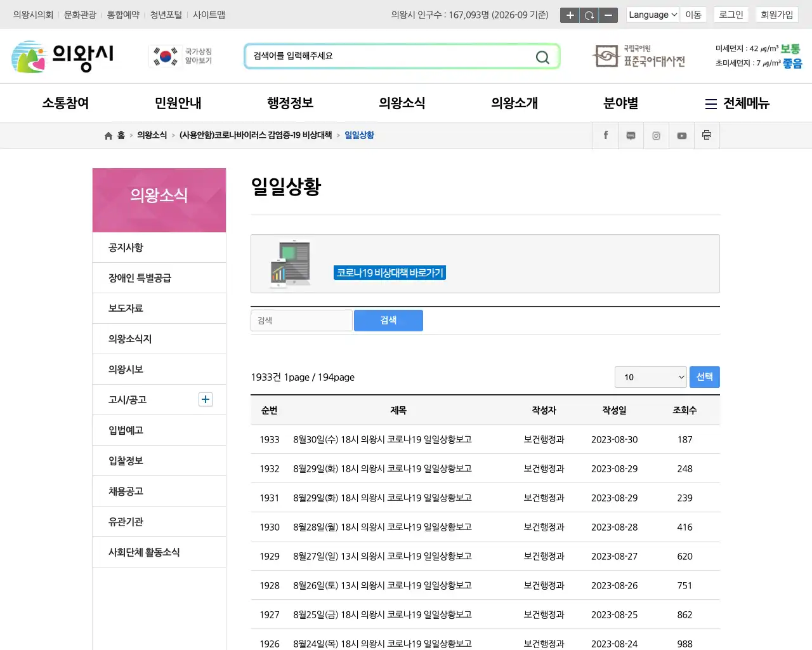This screenshot has width=812, height=650.
Task: Click 의왕소식 in the breadcrumb
Action: (x=152, y=135)
